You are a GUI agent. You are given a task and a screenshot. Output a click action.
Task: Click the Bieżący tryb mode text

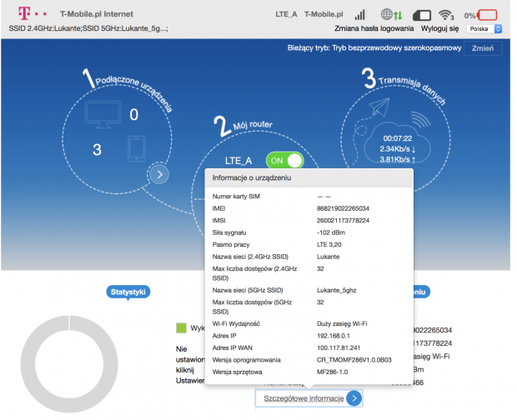click(374, 48)
